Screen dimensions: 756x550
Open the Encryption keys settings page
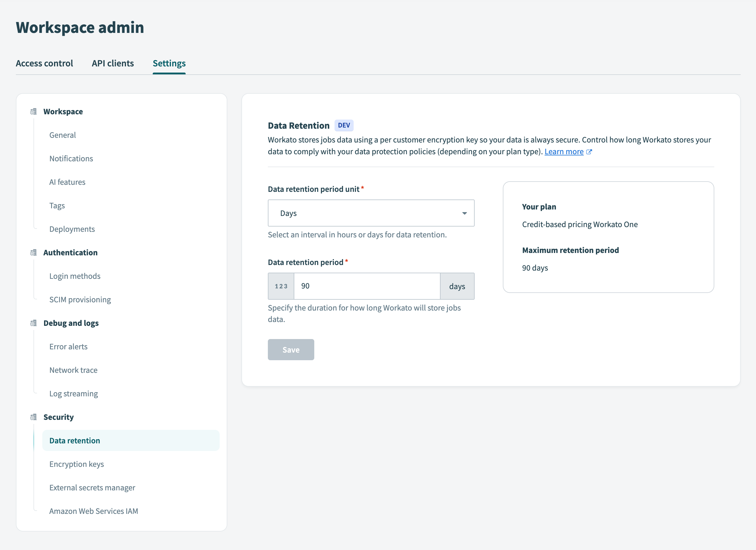pos(77,464)
